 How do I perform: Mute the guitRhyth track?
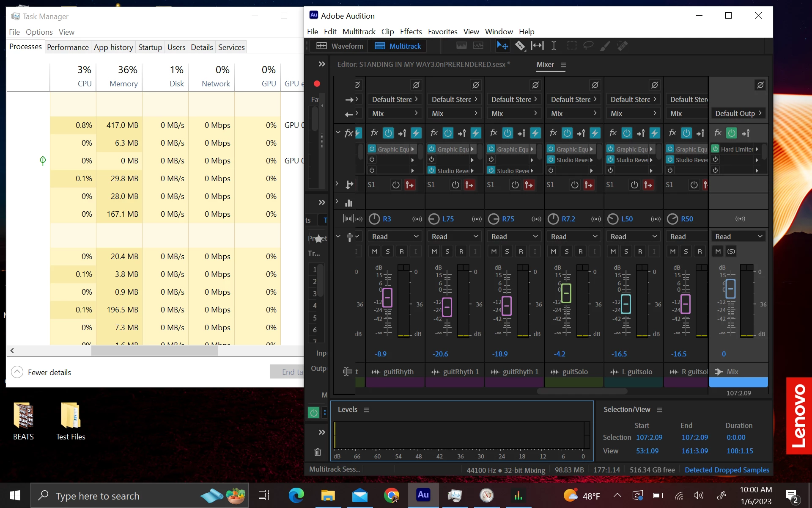(374, 251)
